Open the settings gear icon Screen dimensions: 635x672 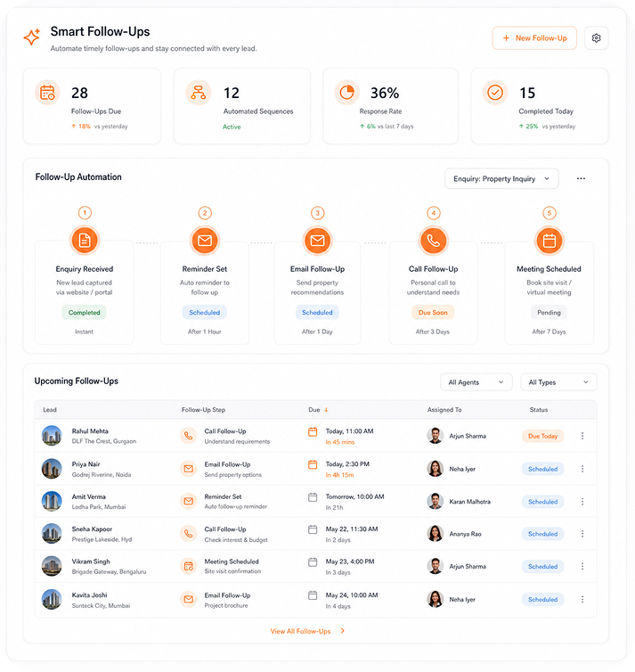[x=596, y=38]
